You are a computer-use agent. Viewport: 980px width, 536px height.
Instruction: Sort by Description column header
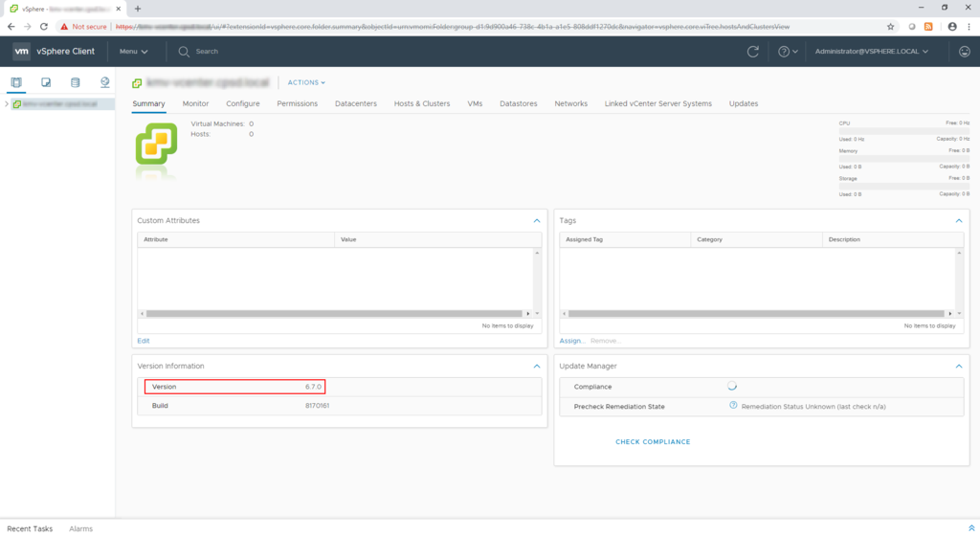[893, 239]
